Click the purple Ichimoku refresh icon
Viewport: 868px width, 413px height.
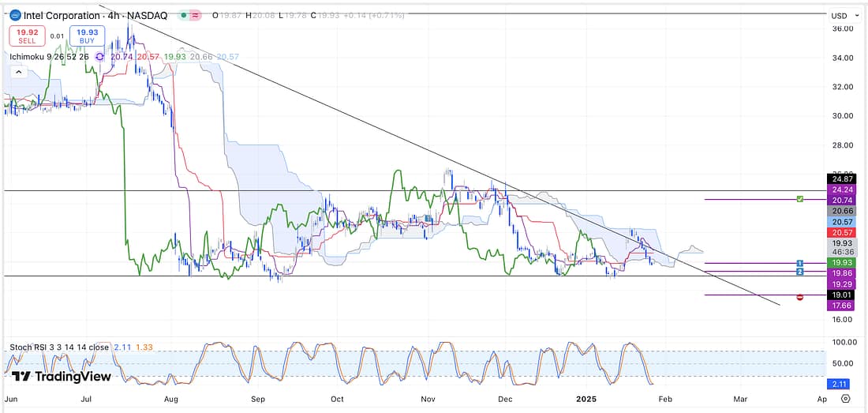[x=99, y=57]
